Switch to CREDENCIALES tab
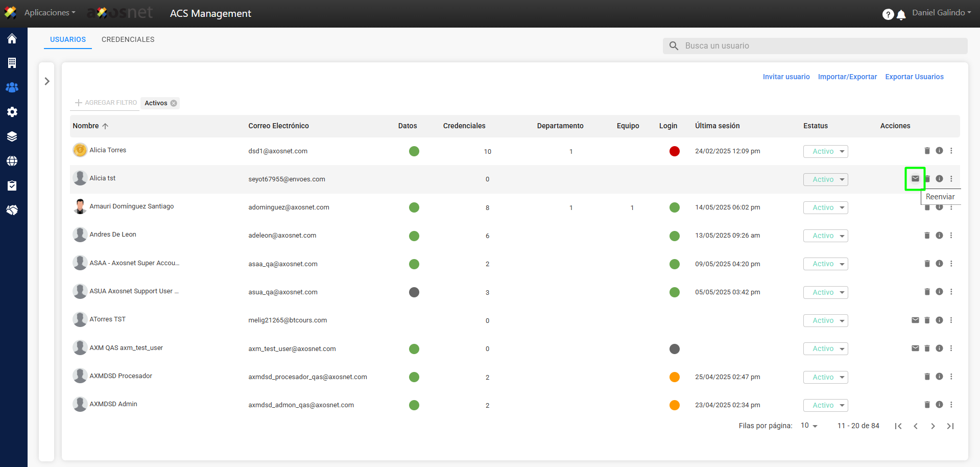 [128, 39]
